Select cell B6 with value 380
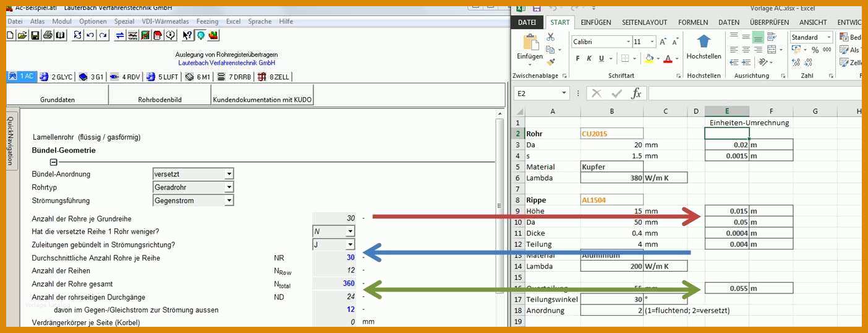The width and height of the screenshot is (868, 333). (612, 178)
